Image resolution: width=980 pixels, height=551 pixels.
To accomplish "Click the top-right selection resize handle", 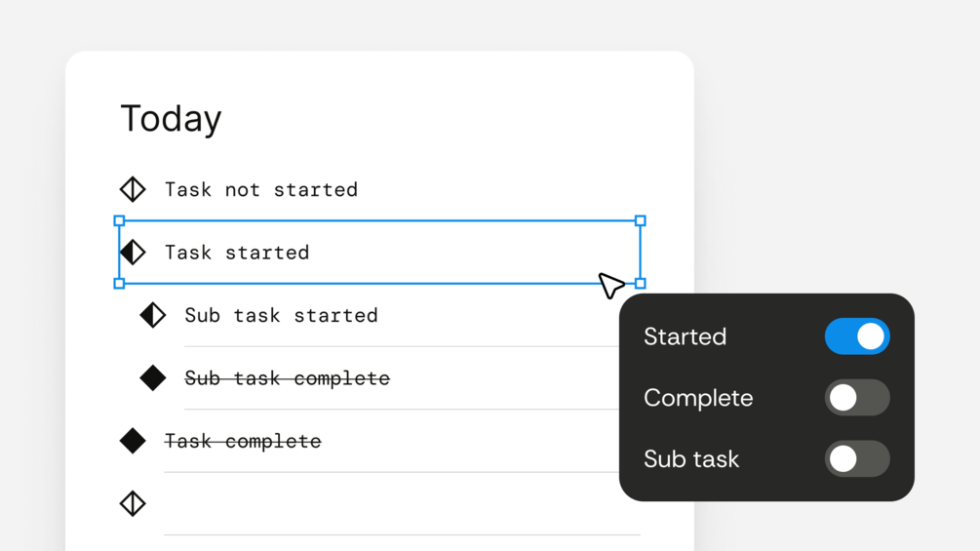I will tap(641, 221).
